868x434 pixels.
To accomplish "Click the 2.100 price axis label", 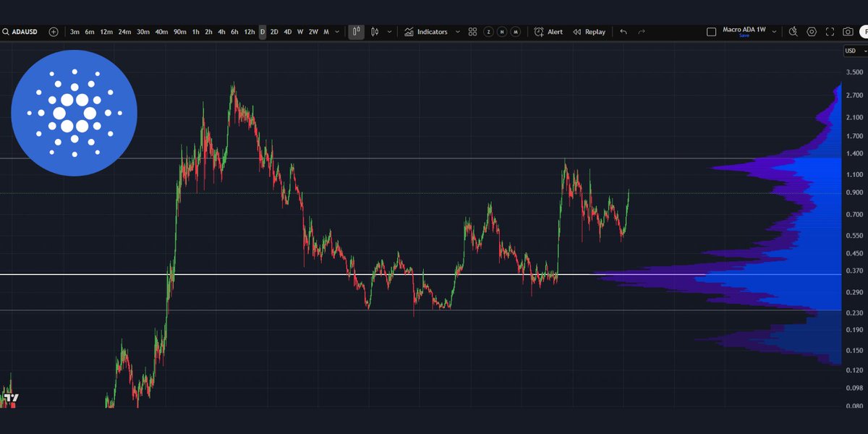I will coord(854,117).
